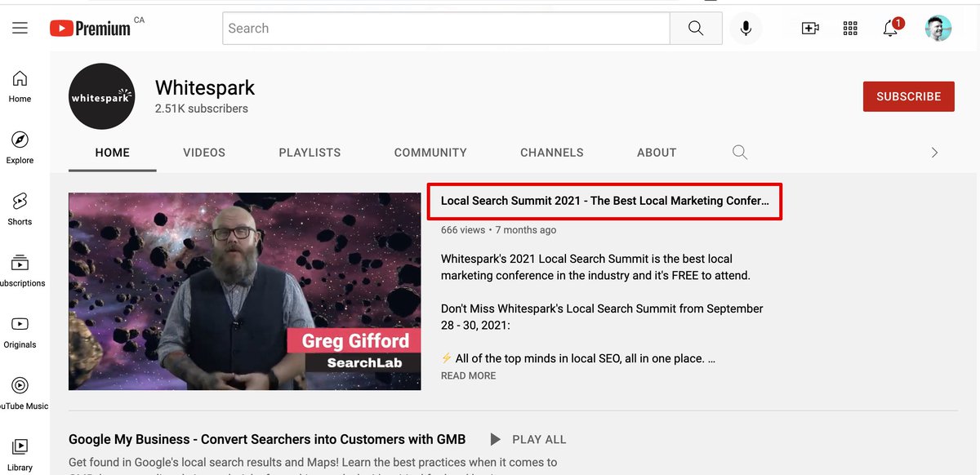
Task: Open the notifications bell
Action: pos(891,29)
